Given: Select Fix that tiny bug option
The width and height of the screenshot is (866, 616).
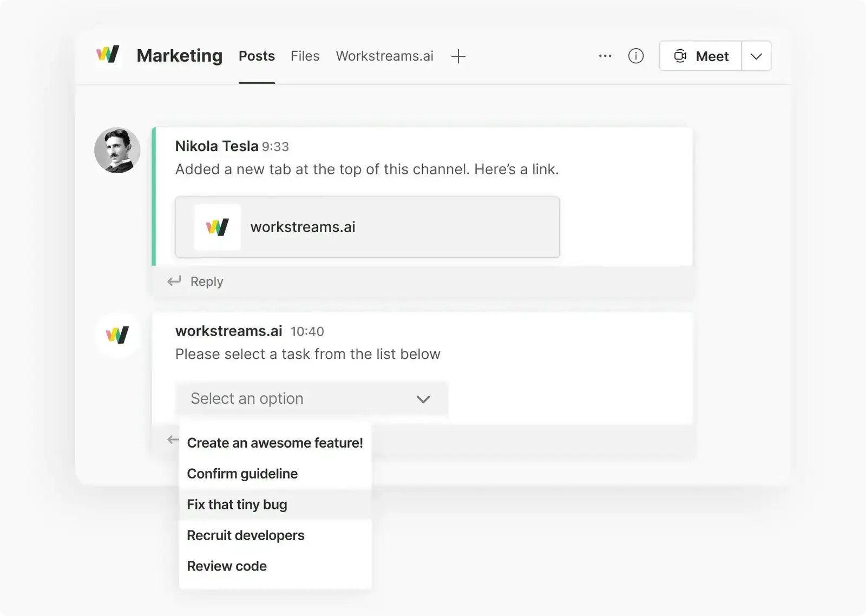Looking at the screenshot, I should coord(237,504).
